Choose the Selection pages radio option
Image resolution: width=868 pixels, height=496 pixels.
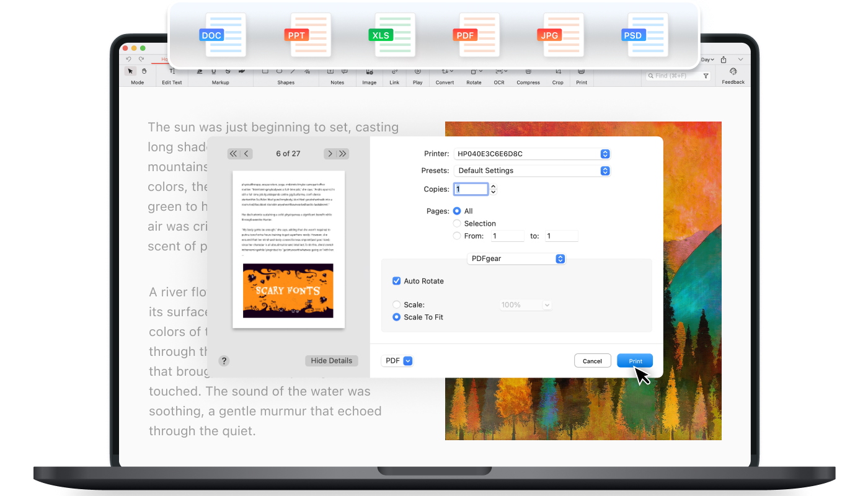[x=457, y=223]
